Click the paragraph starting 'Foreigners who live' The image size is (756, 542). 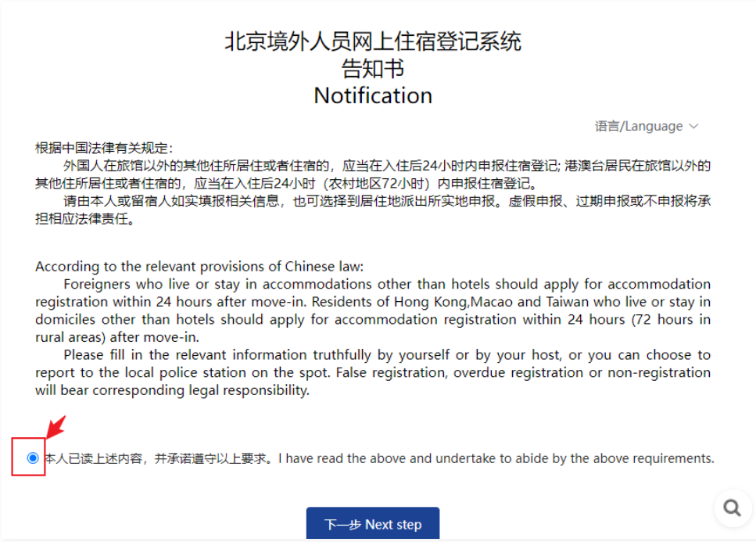[373, 310]
